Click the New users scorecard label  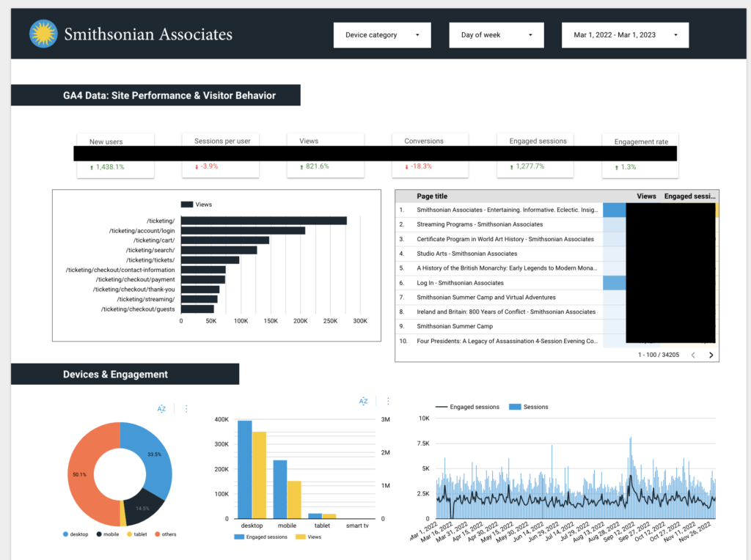point(106,141)
